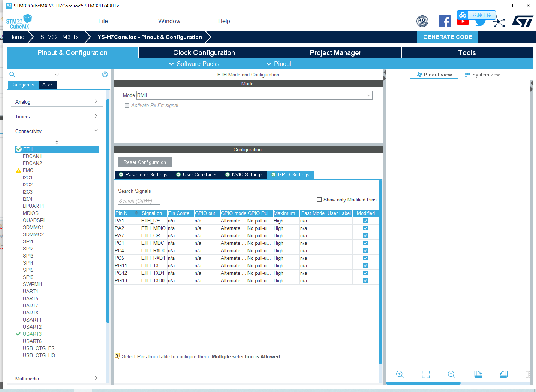The image size is (536, 392).
Task: Enable Show only Modified Pins checkbox
Action: (319, 200)
